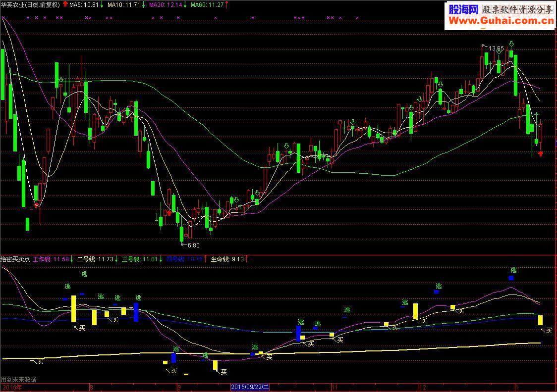557x392 pixels.
Task: Click the month 9 tick on time axis
Action: click(179, 388)
